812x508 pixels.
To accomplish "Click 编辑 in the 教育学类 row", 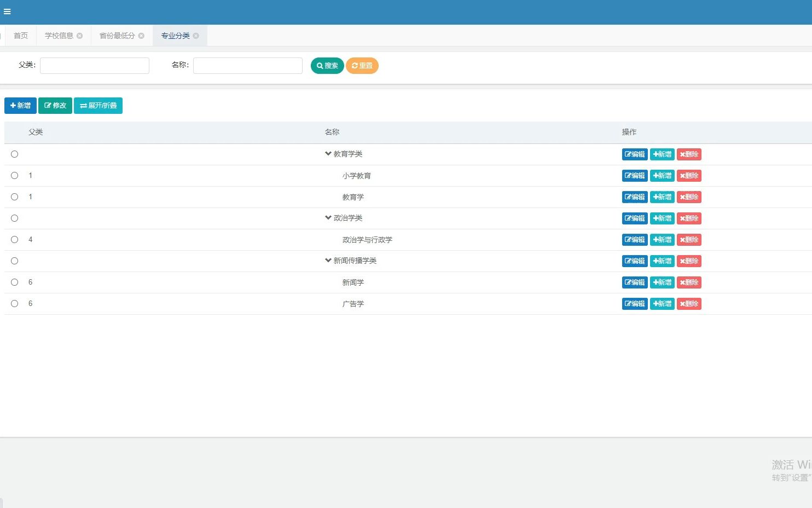I will pos(635,154).
